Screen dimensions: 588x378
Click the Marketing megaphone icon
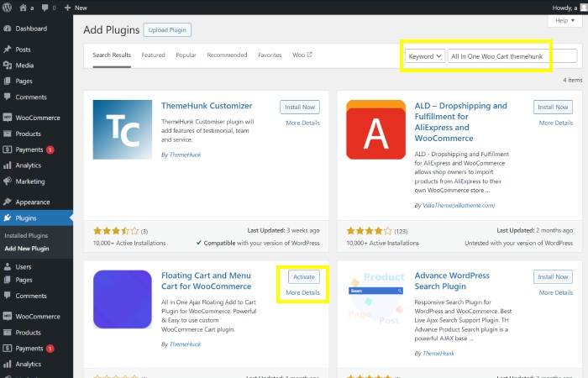point(7,181)
